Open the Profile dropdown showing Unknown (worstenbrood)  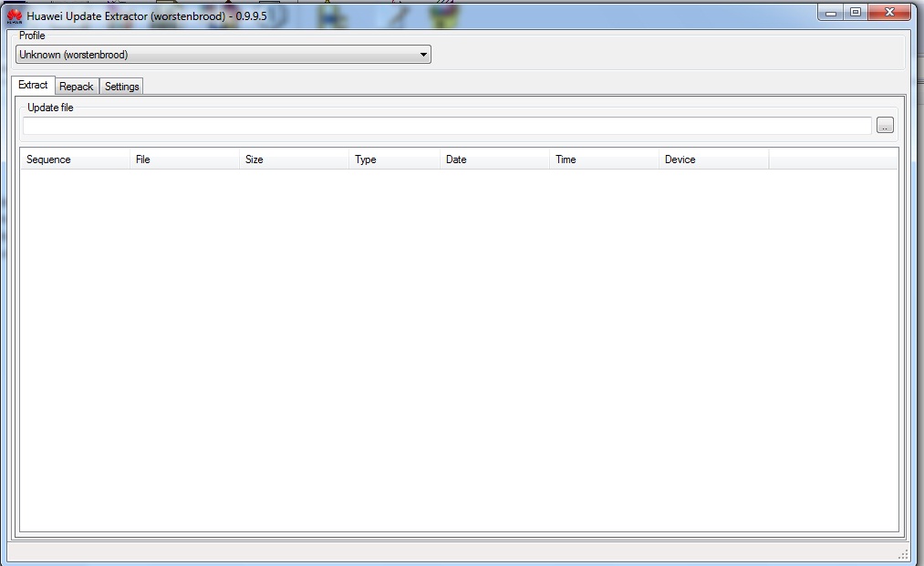pyautogui.click(x=223, y=54)
